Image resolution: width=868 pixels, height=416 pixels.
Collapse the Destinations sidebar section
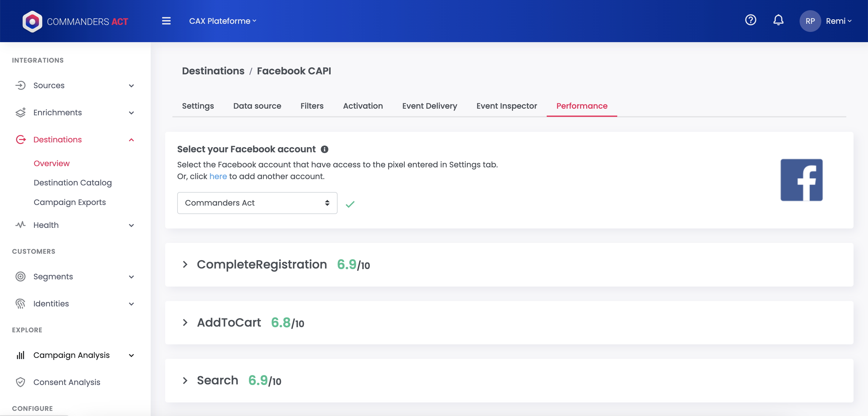[131, 140]
